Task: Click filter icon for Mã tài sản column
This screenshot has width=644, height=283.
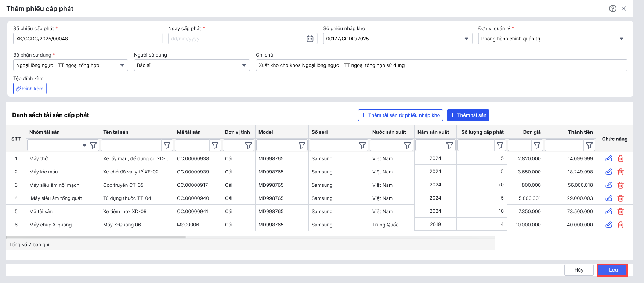Action: point(215,146)
